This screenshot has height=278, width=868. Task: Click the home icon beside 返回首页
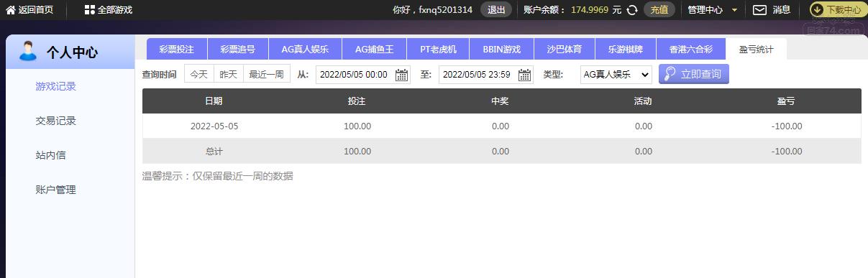pos(11,10)
